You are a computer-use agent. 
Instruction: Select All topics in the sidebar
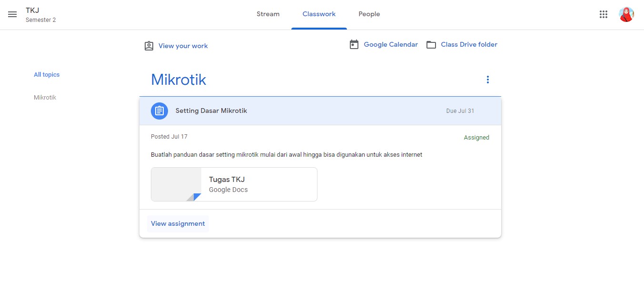click(x=47, y=75)
